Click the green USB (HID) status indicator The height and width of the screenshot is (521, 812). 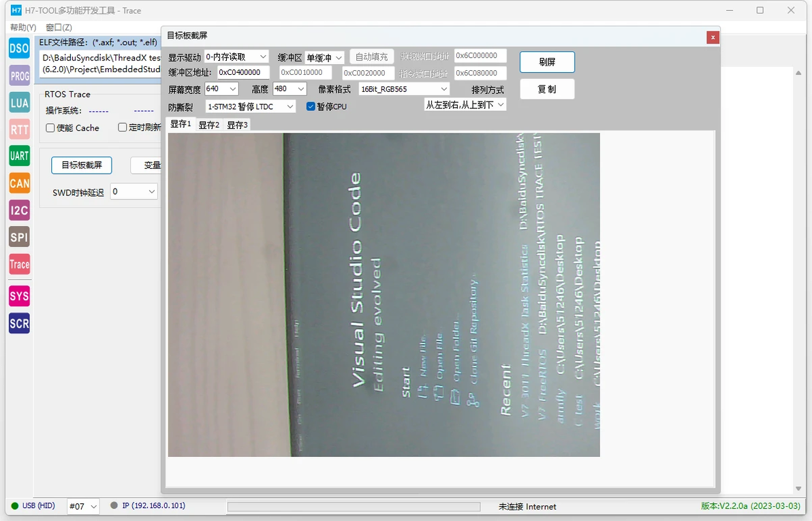15,505
